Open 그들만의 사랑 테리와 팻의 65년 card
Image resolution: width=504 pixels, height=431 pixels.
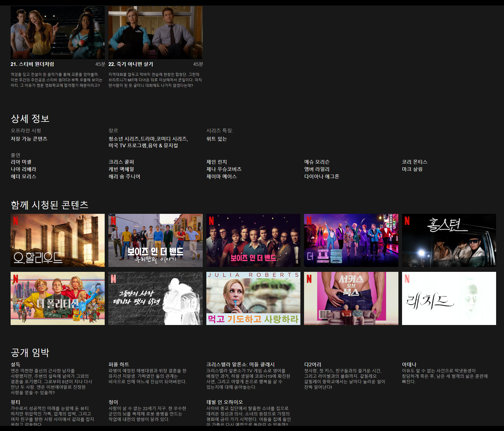click(x=155, y=298)
